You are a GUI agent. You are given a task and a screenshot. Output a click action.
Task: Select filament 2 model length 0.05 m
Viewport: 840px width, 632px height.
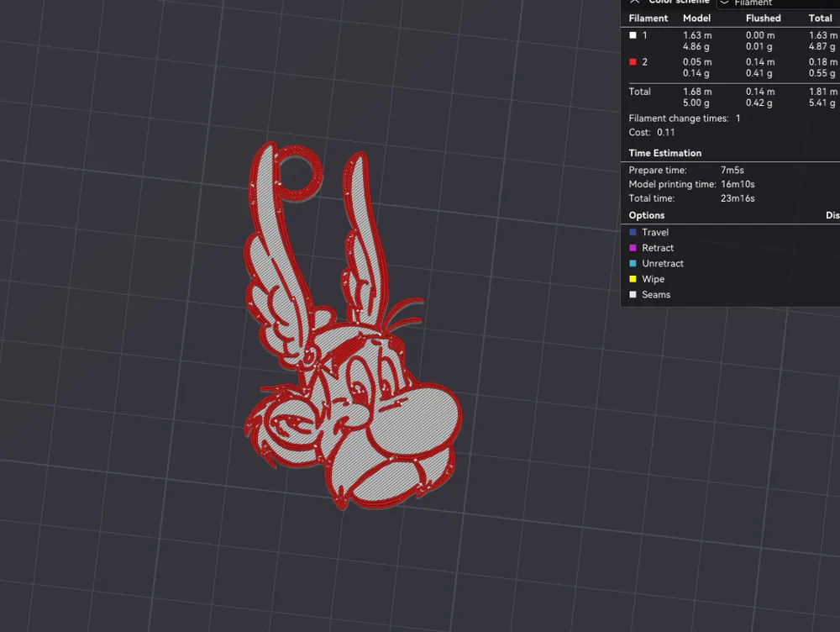pos(697,62)
